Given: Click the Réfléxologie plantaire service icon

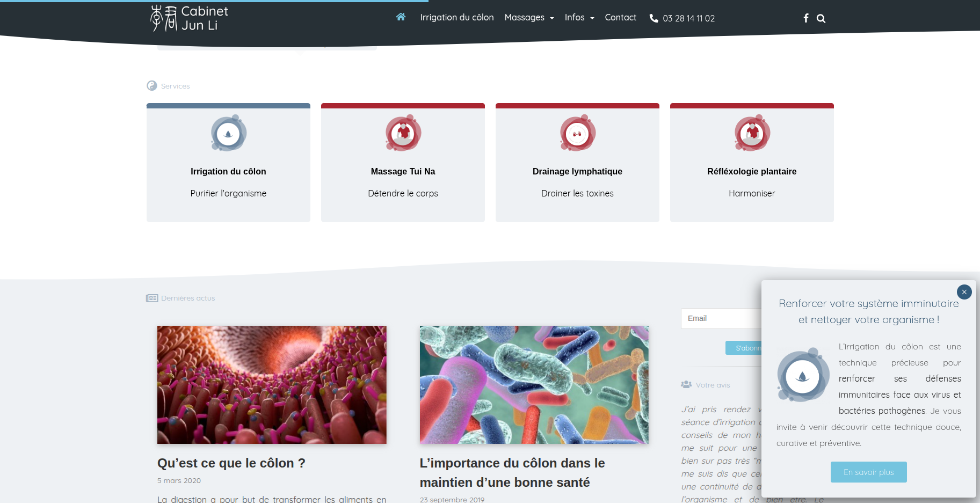Looking at the screenshot, I should pyautogui.click(x=752, y=134).
